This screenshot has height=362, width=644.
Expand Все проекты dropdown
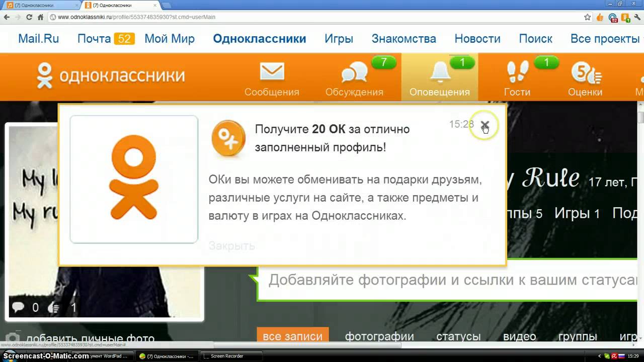[606, 39]
